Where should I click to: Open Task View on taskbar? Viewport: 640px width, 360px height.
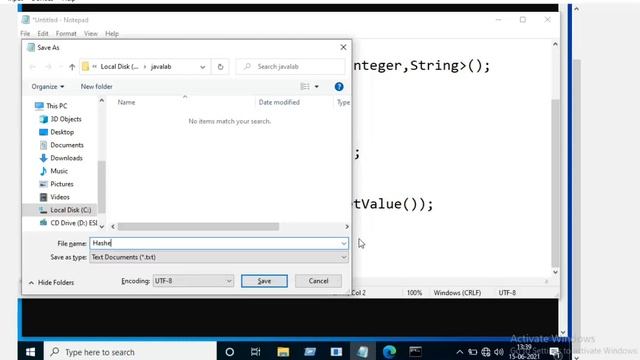pos(256,352)
